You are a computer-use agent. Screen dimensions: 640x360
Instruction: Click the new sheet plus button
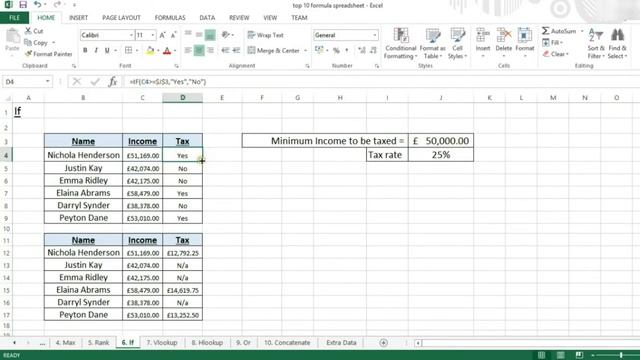coord(383,343)
